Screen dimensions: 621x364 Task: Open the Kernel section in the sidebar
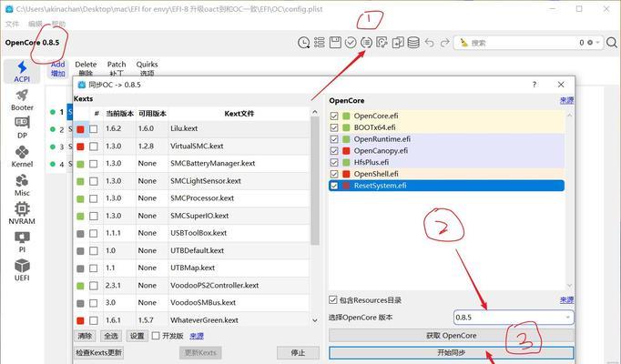[22, 157]
